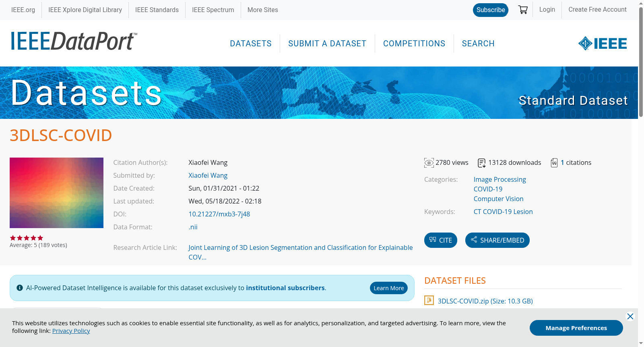Click the IEEE DataPort logo
This screenshot has width=644, height=347.
tap(74, 41)
